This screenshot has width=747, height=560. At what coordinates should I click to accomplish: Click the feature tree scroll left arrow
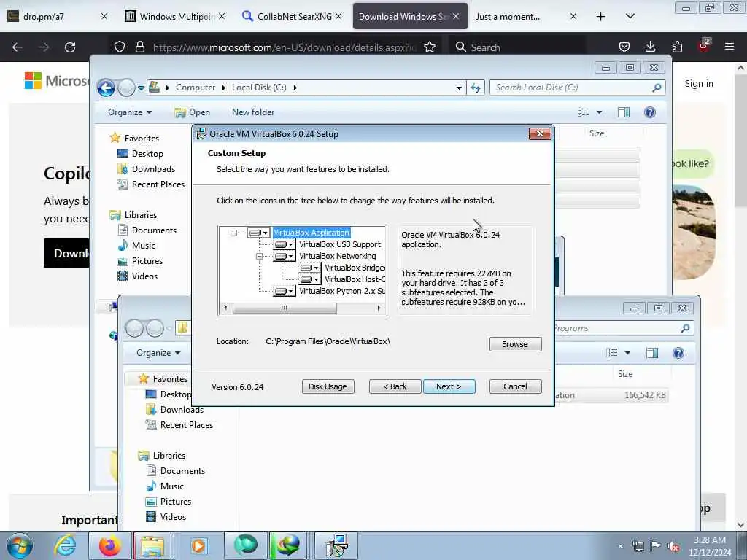[225, 308]
